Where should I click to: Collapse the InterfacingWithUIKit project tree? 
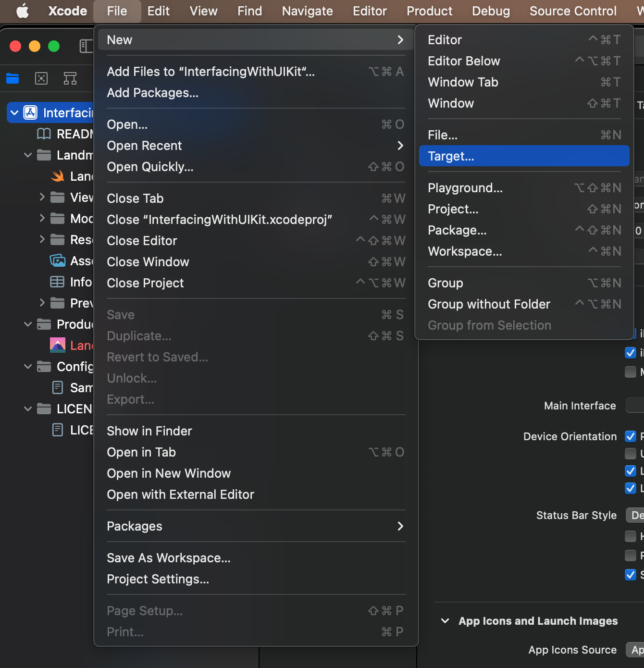pyautogui.click(x=14, y=113)
